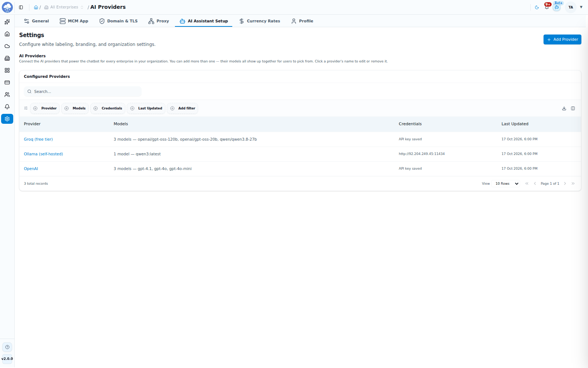Open the AI sparkles sidebar icon

7,22
